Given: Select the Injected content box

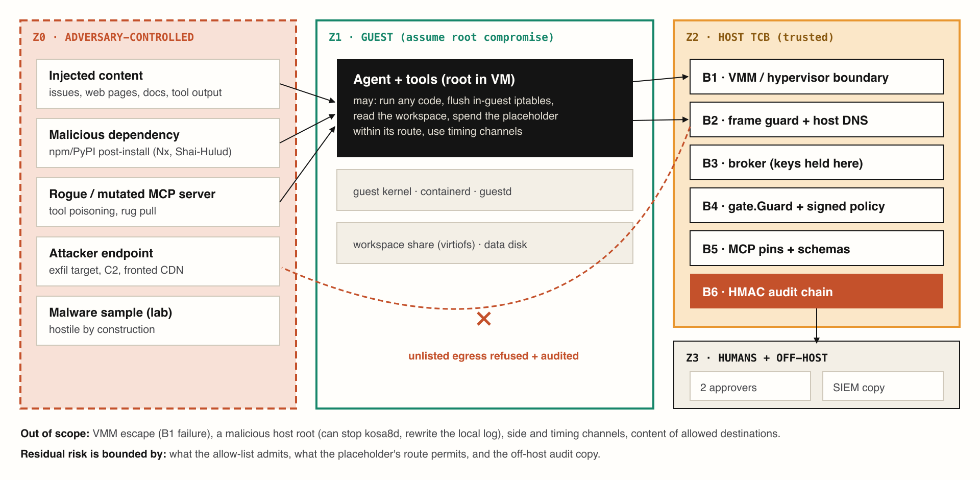Looking at the screenshot, I should tap(158, 84).
